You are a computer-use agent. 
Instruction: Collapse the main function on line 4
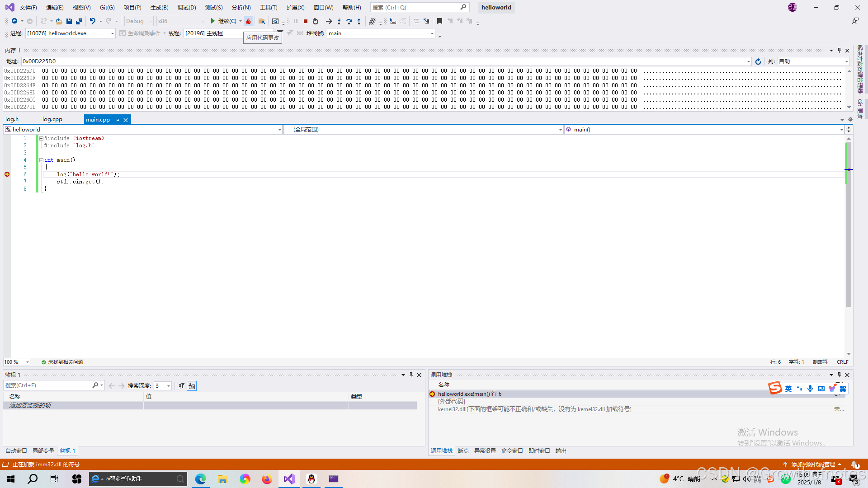click(x=41, y=160)
